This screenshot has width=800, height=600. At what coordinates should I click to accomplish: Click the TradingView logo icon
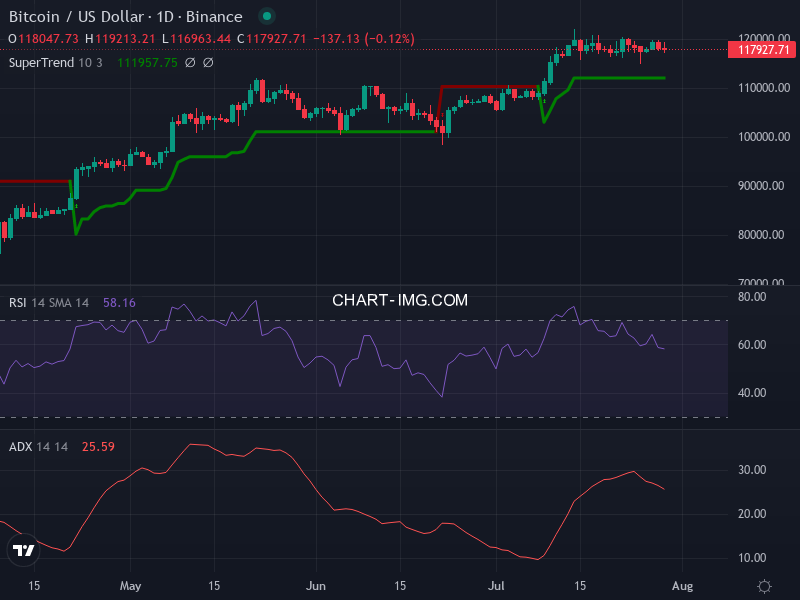[x=23, y=550]
